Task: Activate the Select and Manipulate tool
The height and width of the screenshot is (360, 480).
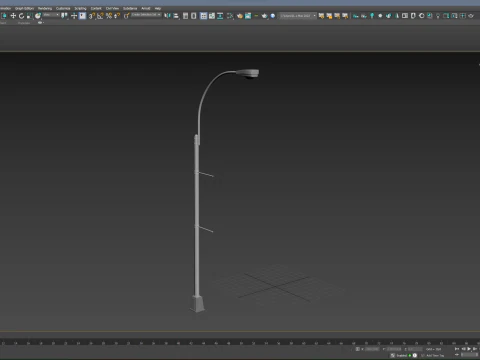Action: (74, 16)
